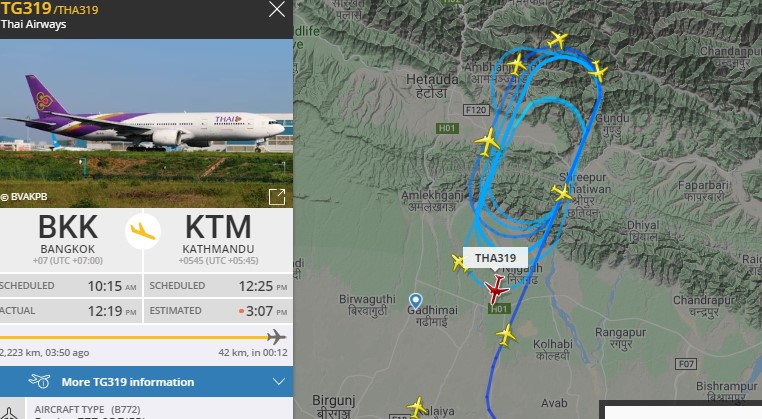
Task: Click the Thai Airways aircraft photo
Action: (x=146, y=123)
